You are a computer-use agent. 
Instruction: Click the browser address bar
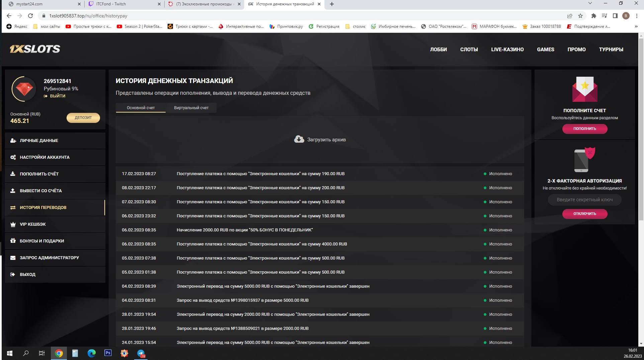(301, 16)
